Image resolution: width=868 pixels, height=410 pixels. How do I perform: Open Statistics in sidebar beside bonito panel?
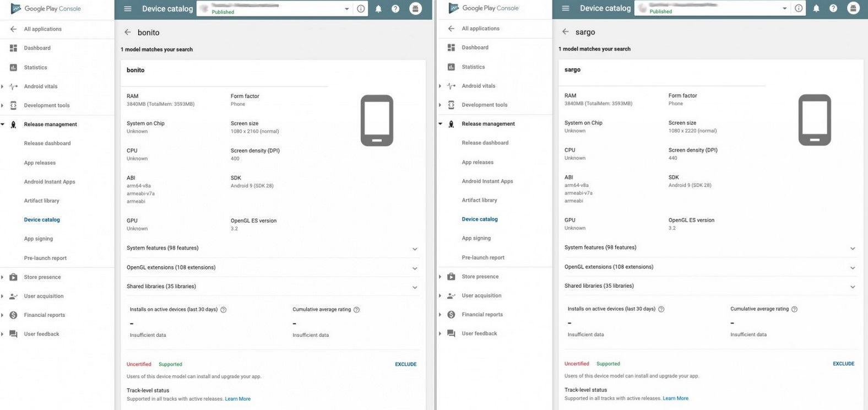35,67
